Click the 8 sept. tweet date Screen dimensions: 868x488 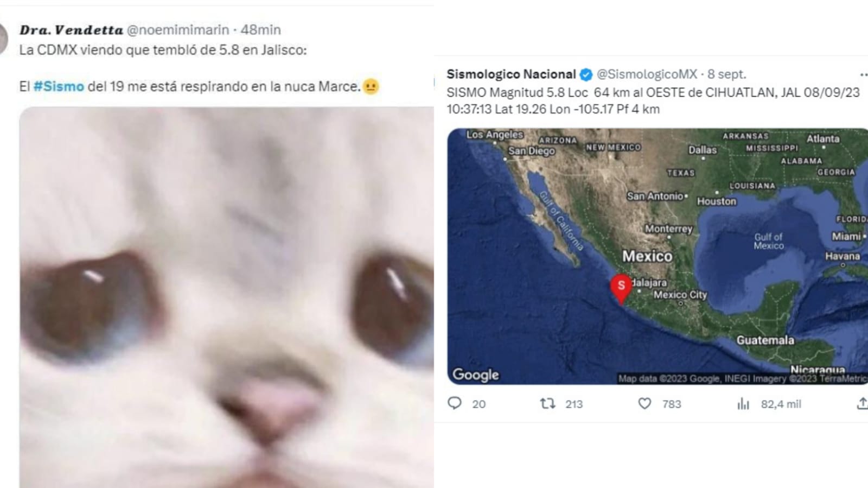(x=726, y=74)
